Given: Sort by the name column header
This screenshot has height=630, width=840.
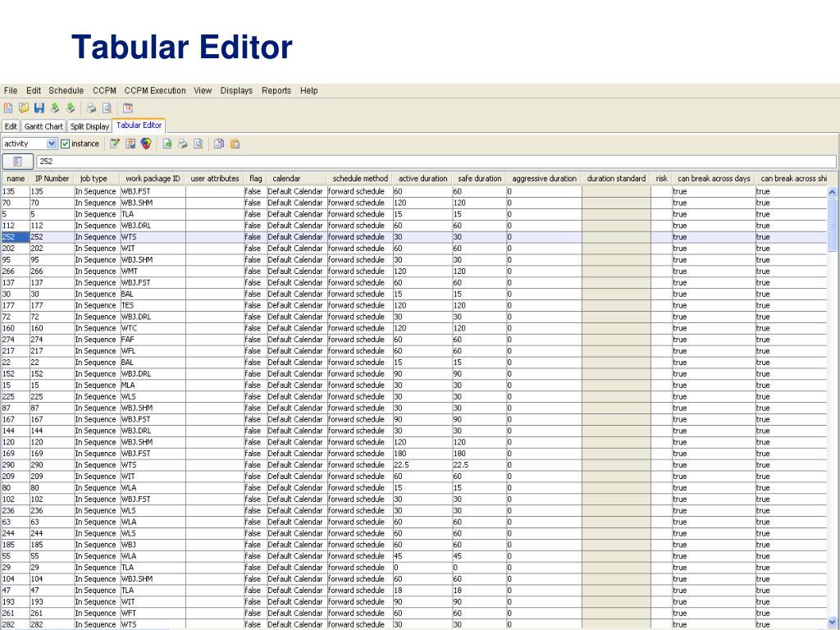Looking at the screenshot, I should pos(16,178).
